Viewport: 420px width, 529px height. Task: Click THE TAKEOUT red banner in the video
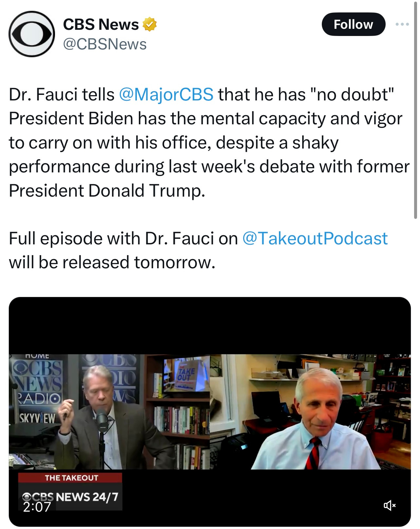click(x=70, y=478)
